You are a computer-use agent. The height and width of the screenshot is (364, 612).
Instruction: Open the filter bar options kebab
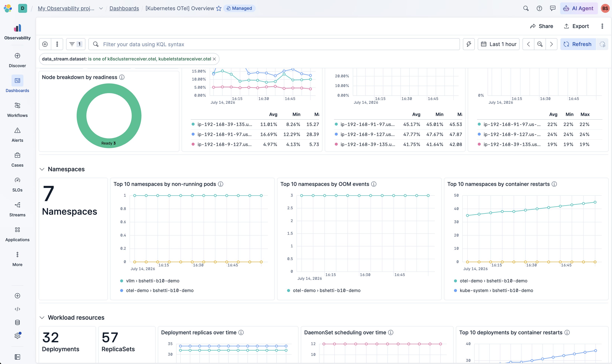(57, 44)
